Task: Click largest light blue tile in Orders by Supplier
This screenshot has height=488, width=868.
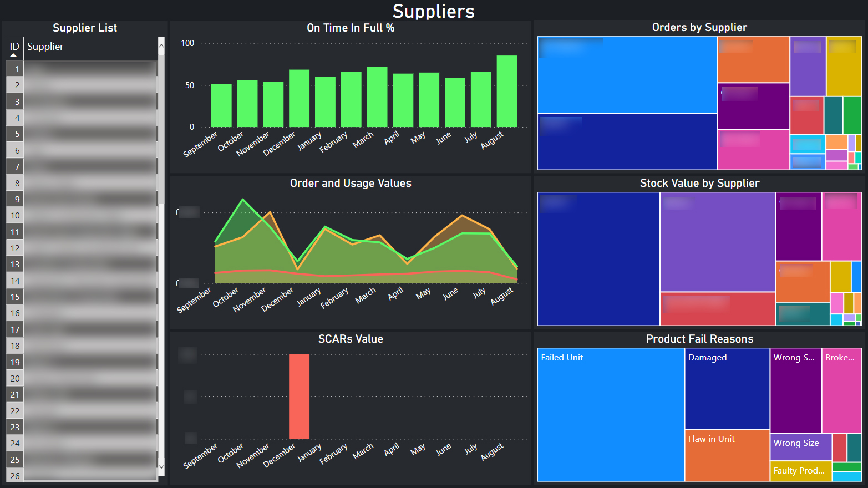Action: [627, 75]
